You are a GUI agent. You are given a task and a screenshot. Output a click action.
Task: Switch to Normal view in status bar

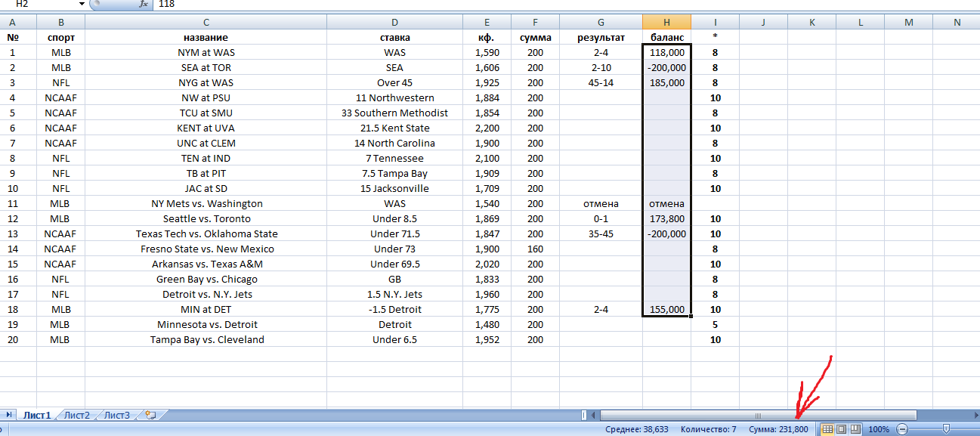pyautogui.click(x=827, y=429)
